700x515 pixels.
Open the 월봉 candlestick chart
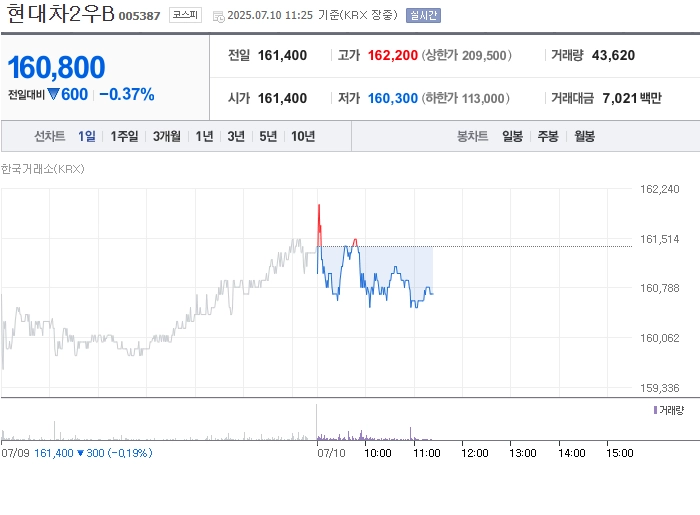click(x=584, y=136)
